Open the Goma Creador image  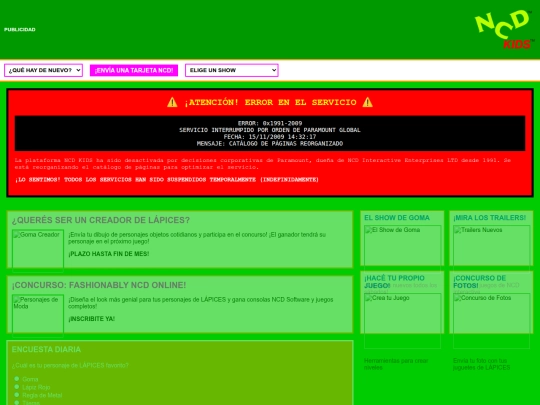38,251
